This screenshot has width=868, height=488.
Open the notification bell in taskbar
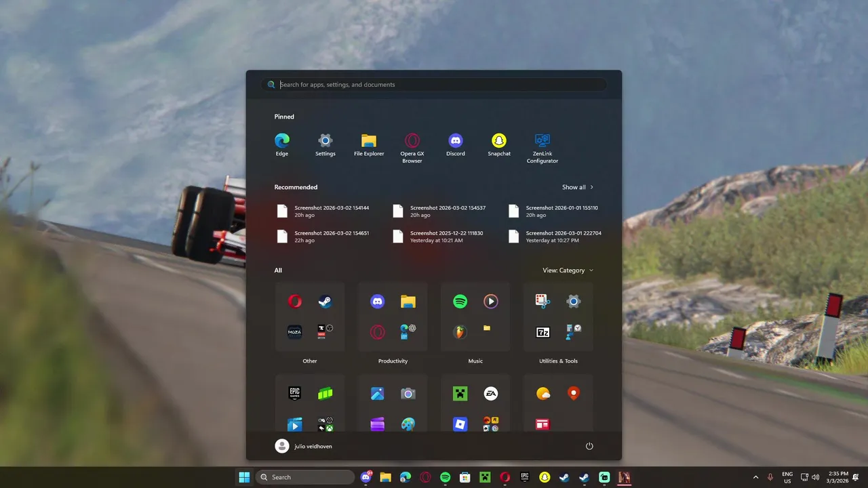click(856, 477)
